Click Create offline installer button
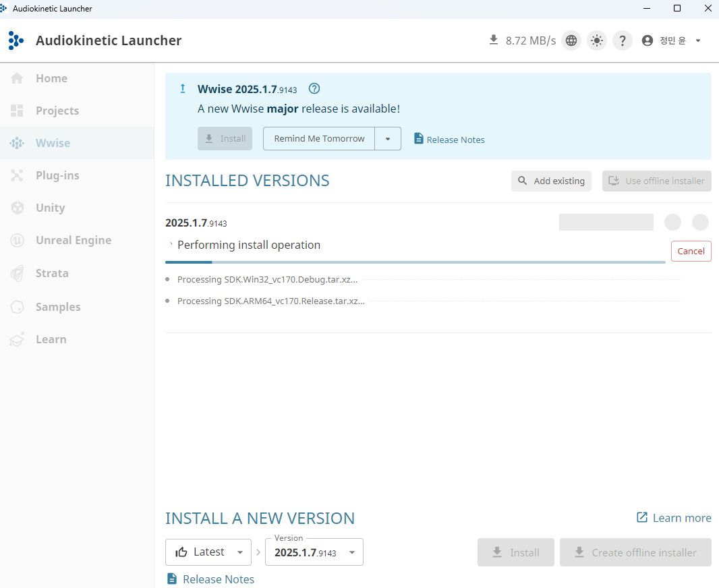The height and width of the screenshot is (588, 719). pos(635,552)
